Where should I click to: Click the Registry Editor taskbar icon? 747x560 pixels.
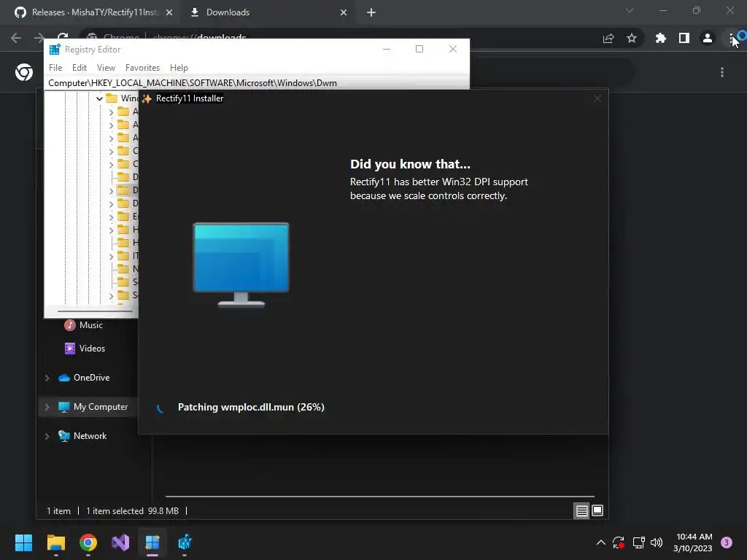point(185,542)
